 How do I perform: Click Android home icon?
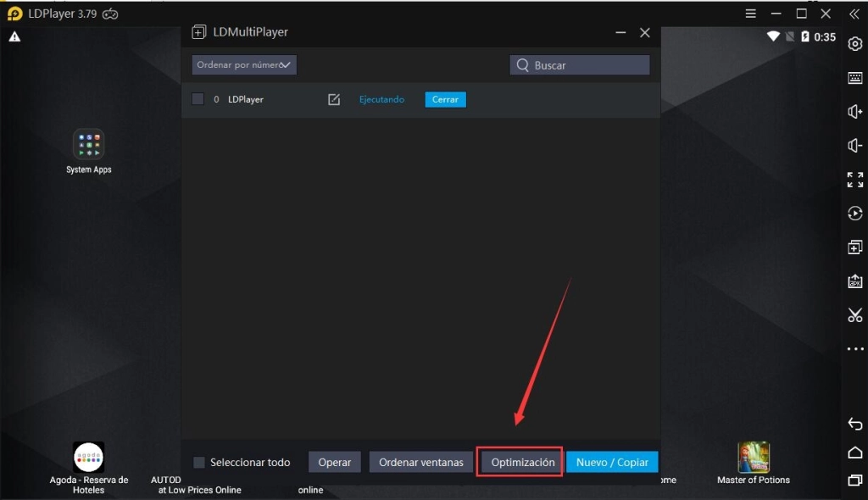tap(854, 453)
